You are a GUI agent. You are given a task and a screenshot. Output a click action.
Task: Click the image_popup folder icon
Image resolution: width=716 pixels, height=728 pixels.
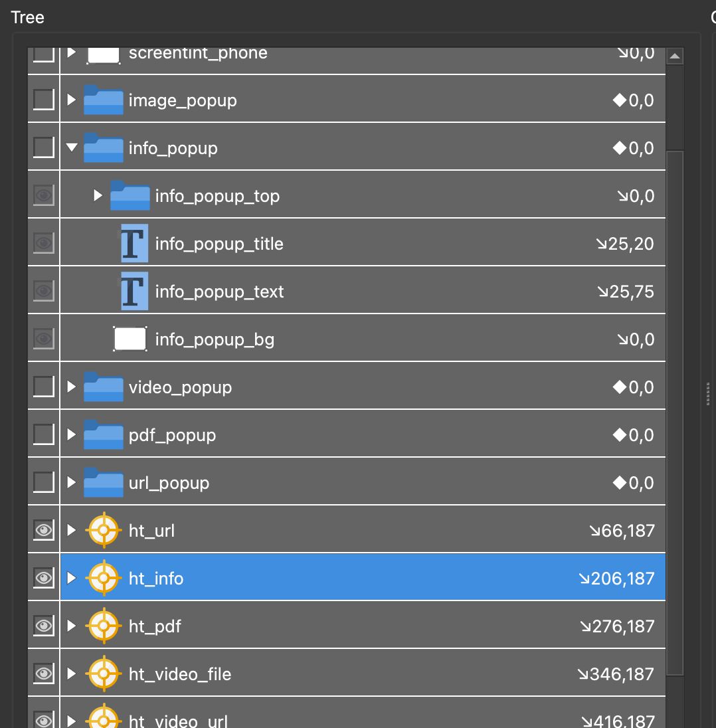click(104, 100)
